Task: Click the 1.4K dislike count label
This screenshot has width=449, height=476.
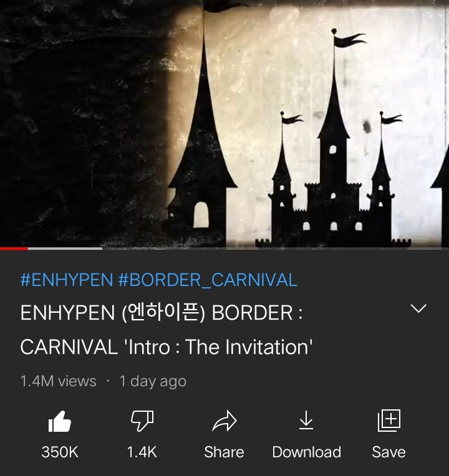Action: click(x=142, y=452)
